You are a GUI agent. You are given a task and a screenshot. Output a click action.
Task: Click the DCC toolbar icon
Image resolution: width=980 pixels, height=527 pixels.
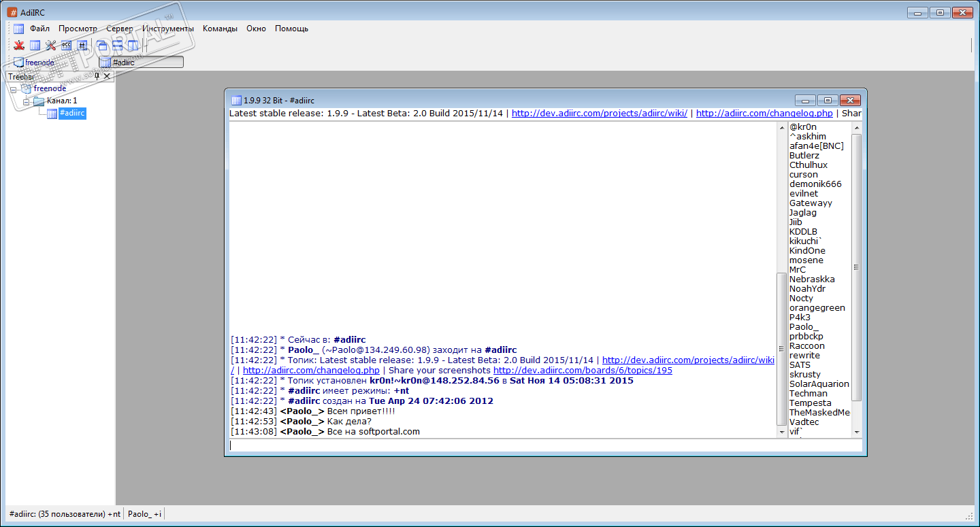click(x=67, y=46)
